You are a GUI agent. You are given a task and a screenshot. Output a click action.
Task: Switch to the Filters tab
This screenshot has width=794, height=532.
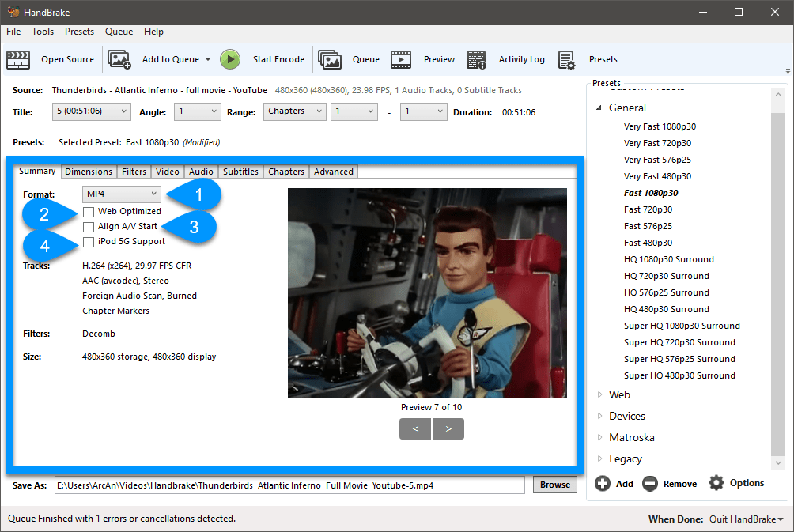(134, 172)
